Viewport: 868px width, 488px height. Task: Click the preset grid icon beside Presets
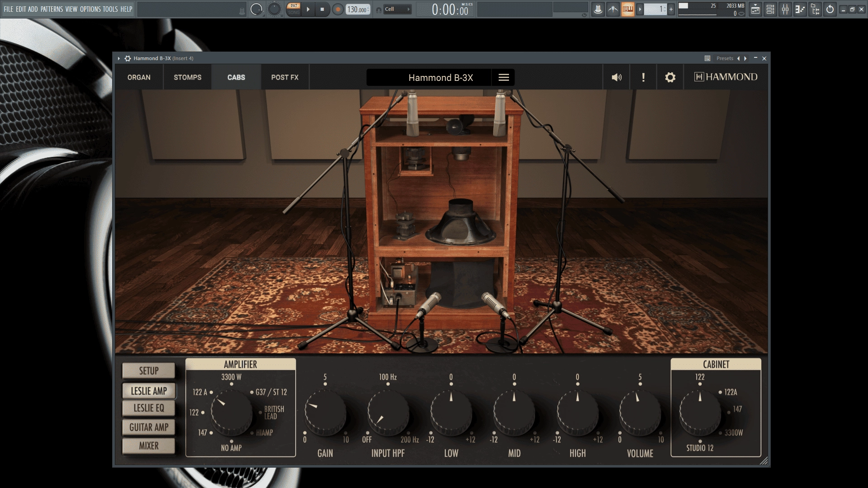(x=708, y=58)
